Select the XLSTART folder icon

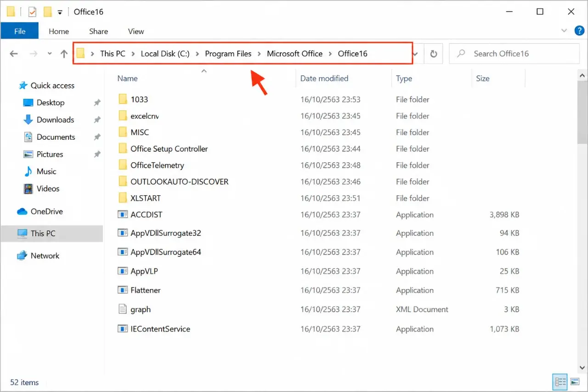122,198
